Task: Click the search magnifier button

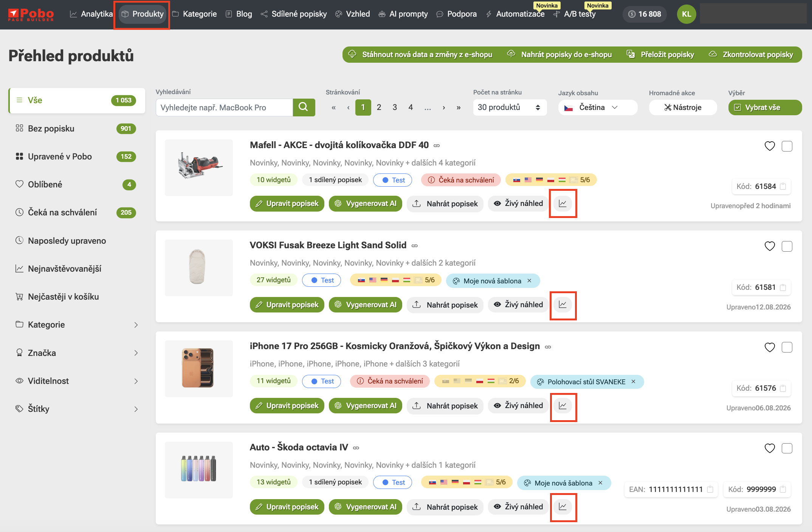Action: point(304,107)
